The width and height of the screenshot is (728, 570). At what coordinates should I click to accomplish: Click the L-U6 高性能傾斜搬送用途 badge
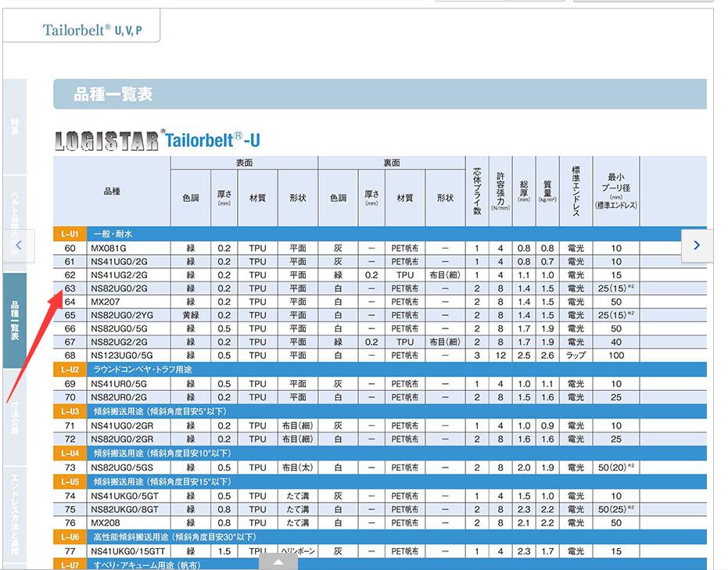point(70,536)
